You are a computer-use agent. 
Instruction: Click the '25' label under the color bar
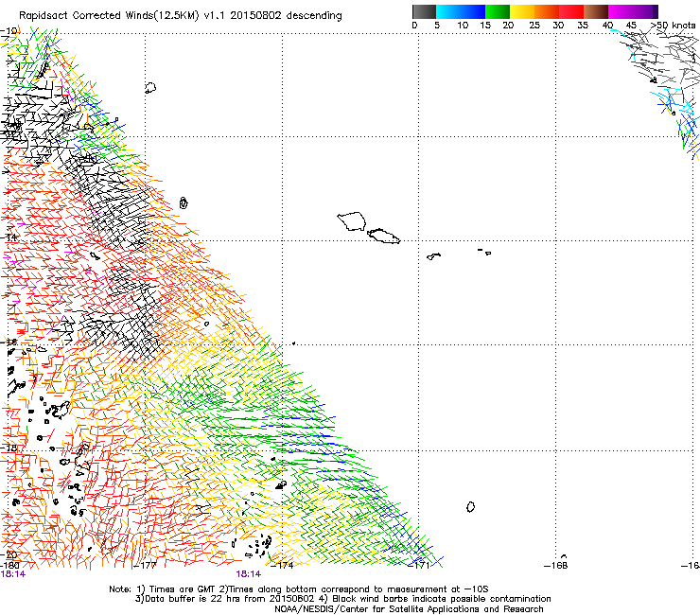coord(534,25)
